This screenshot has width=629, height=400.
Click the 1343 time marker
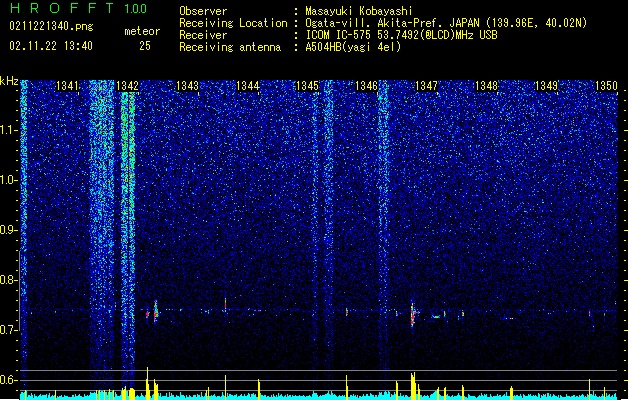[x=187, y=86]
